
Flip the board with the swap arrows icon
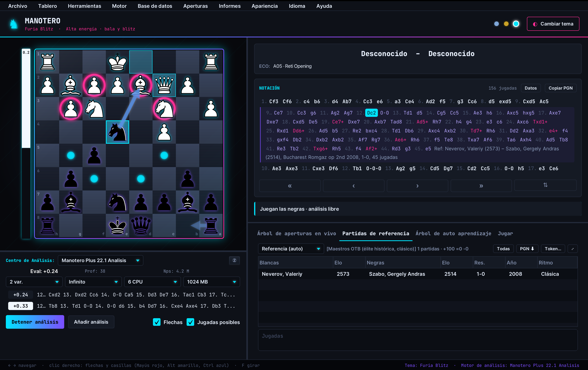point(545,185)
